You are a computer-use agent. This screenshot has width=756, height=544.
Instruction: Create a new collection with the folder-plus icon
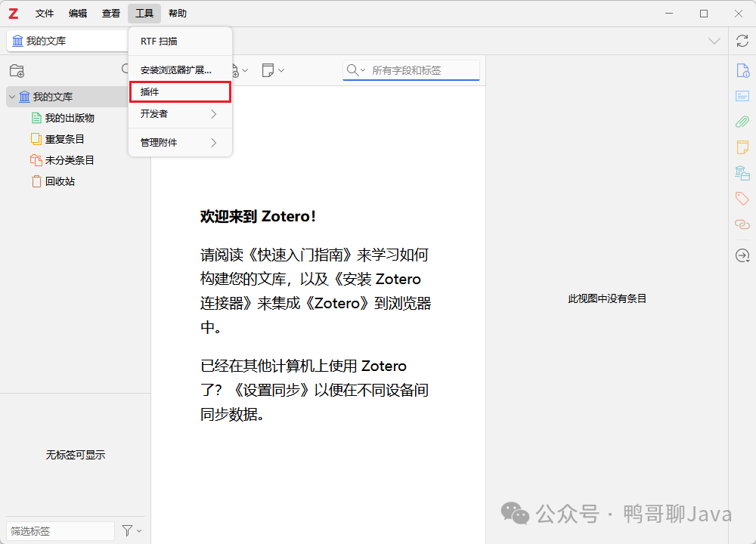pos(17,71)
